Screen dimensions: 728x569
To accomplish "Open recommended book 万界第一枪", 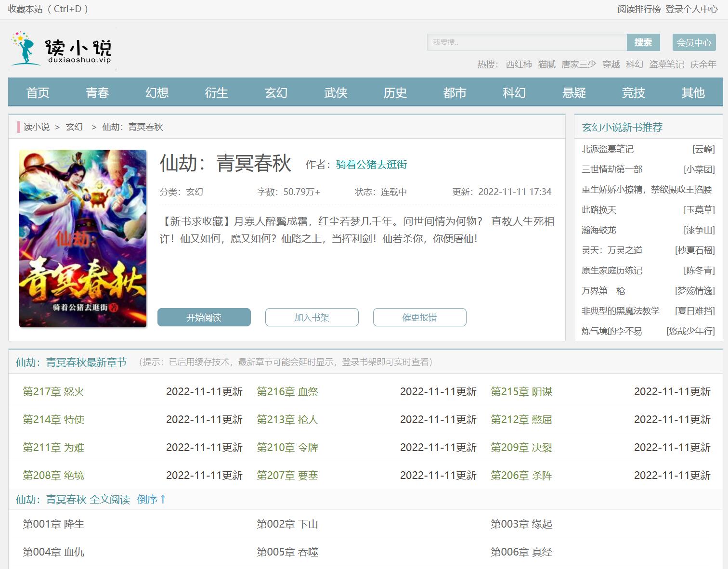I will coord(603,291).
